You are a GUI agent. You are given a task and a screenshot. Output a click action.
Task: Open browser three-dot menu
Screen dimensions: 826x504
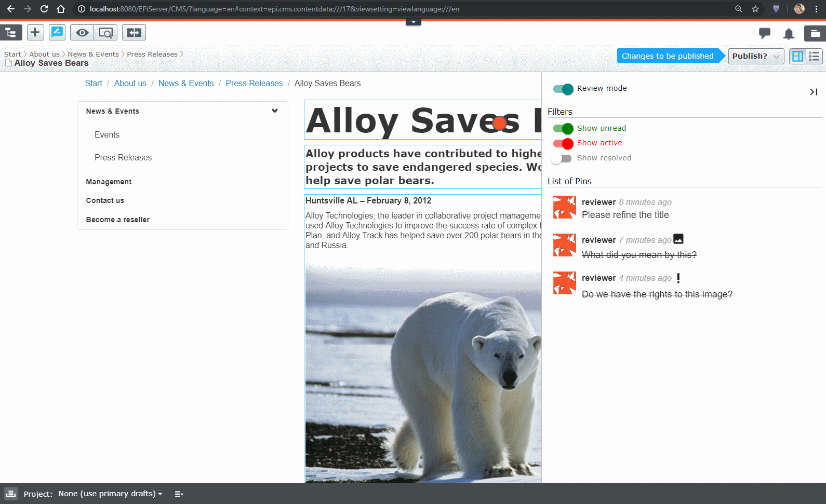tap(817, 9)
